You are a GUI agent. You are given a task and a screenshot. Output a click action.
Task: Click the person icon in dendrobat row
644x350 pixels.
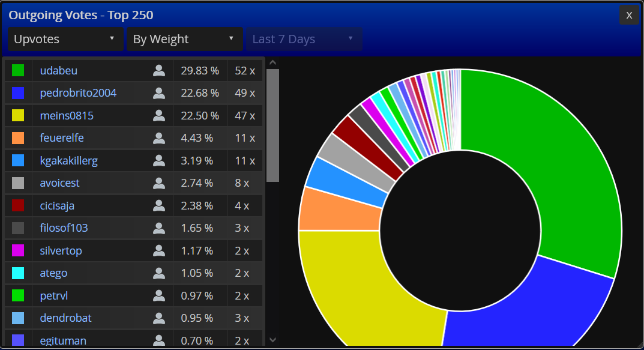pos(159,318)
